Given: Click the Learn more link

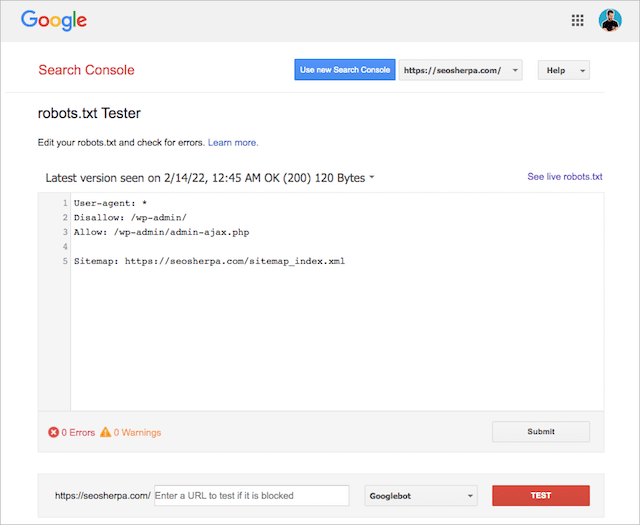Looking at the screenshot, I should point(233,142).
